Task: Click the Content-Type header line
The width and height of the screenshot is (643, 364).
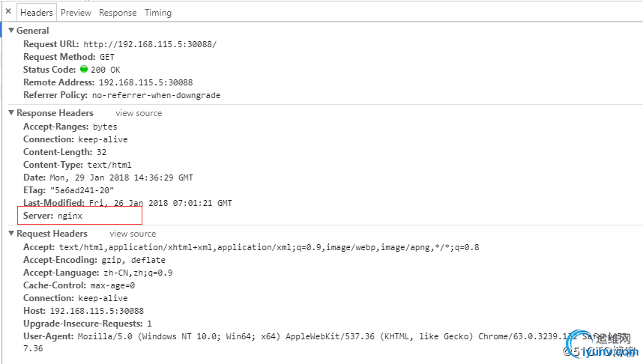Action: coord(77,165)
